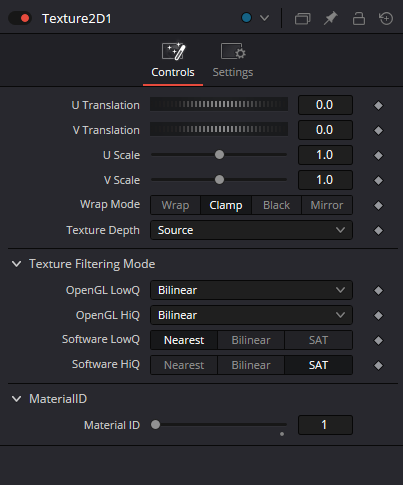Set Wrap Mode to Black
The height and width of the screenshot is (485, 403).
pyautogui.click(x=277, y=205)
